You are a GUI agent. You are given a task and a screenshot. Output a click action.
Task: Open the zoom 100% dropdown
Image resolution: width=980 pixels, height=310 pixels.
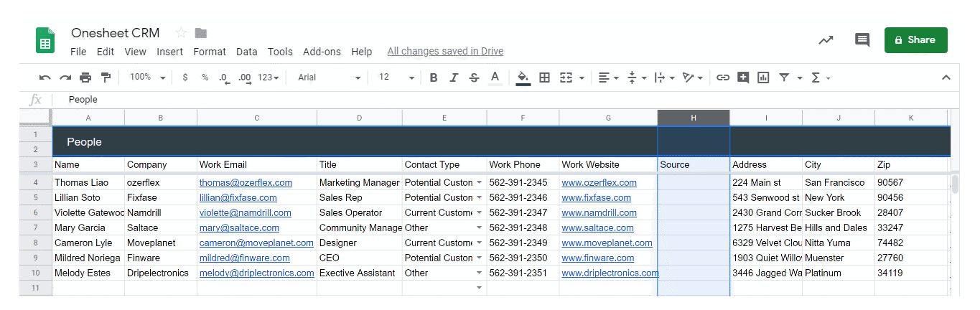click(147, 77)
